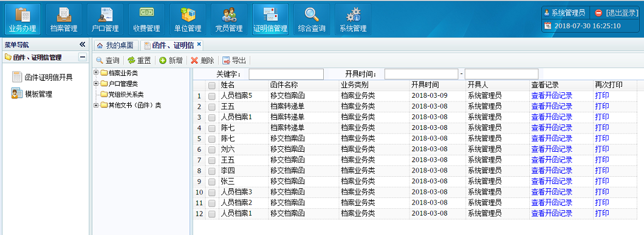Close the 函件、证明信 tab

click(x=199, y=44)
